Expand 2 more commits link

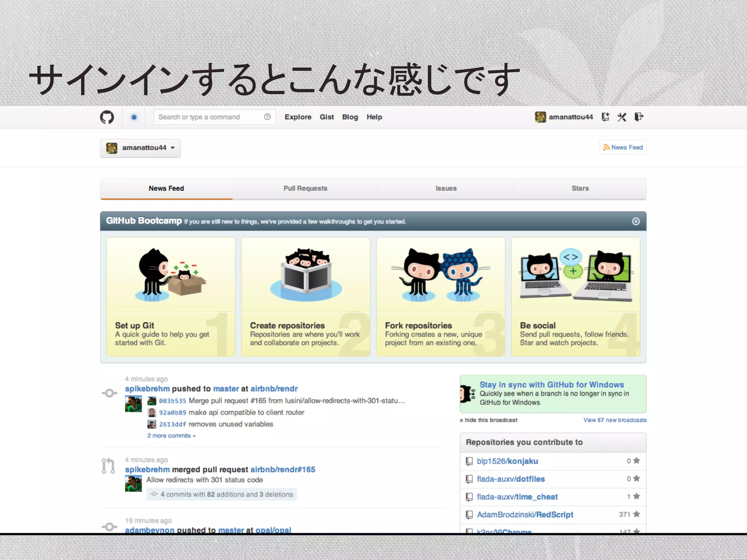click(x=171, y=436)
